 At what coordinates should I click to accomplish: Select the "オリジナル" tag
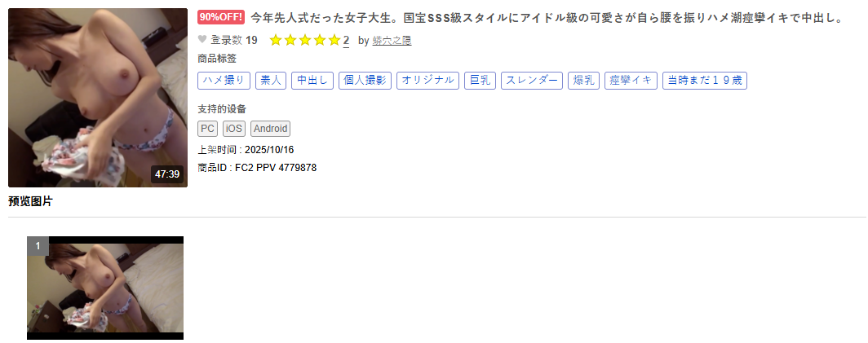coord(427,80)
